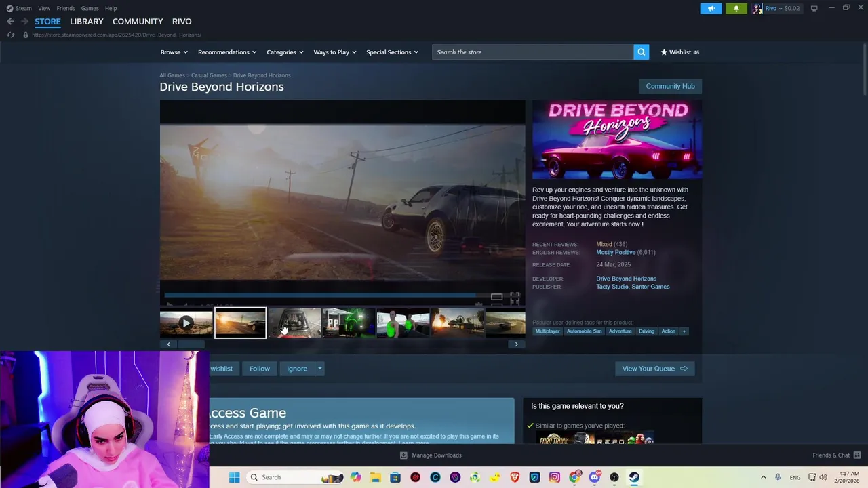Click the screenshot strip scrollbar handle
Image resolution: width=868 pixels, height=488 pixels.
point(191,344)
